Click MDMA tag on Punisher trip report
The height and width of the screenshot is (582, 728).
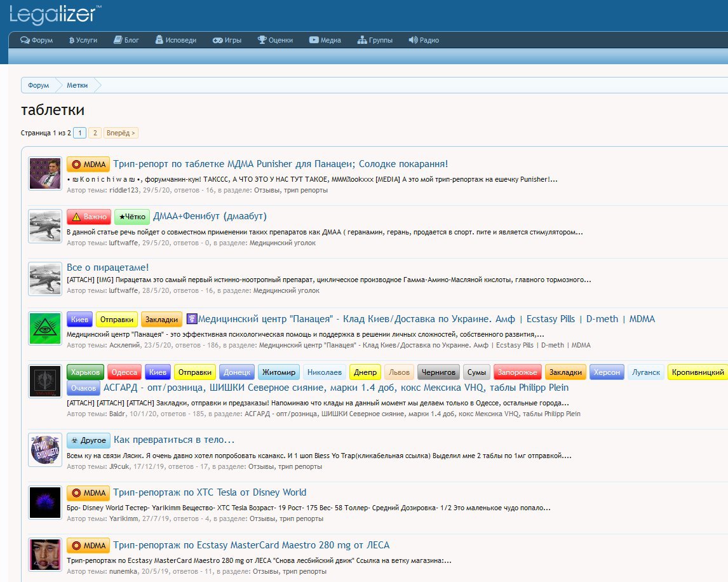[x=88, y=165]
